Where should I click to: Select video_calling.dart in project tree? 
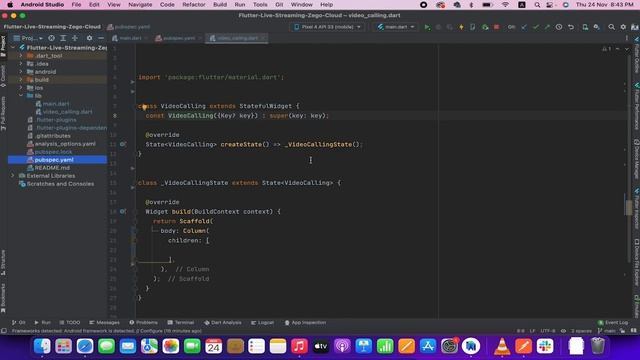67,112
